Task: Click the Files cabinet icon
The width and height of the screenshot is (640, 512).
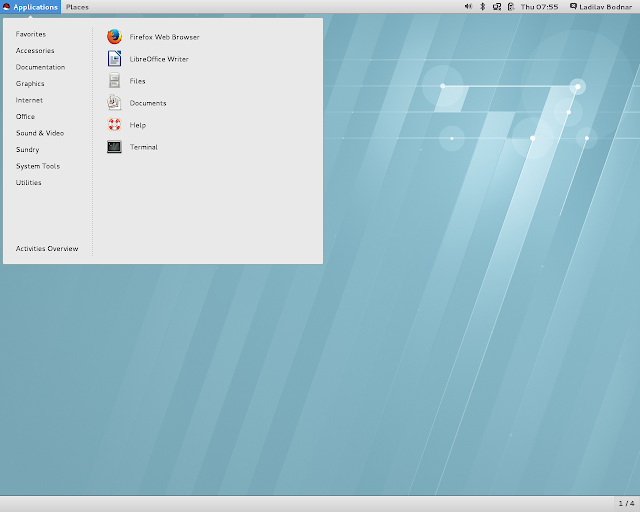Action: pyautogui.click(x=114, y=80)
